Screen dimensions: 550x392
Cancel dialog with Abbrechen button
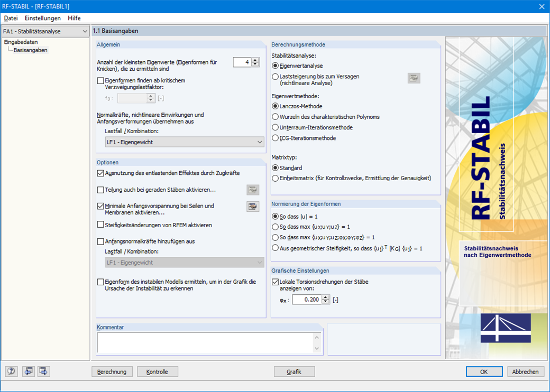526,372
